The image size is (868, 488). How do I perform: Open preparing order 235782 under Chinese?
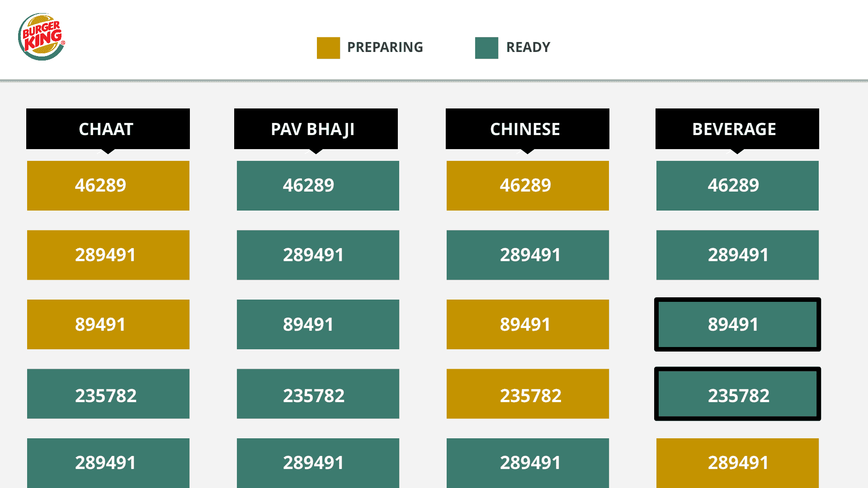528,394
